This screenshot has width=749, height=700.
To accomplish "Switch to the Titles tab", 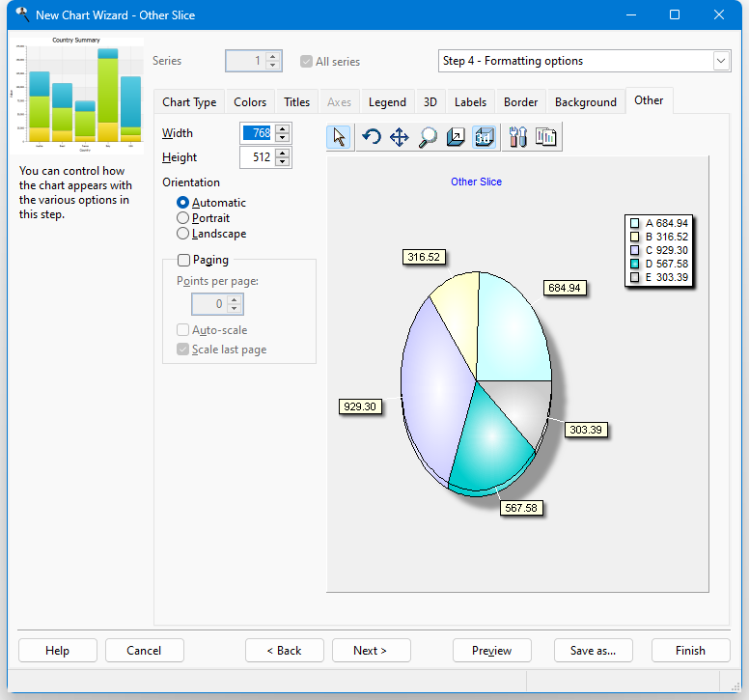I will pyautogui.click(x=296, y=101).
